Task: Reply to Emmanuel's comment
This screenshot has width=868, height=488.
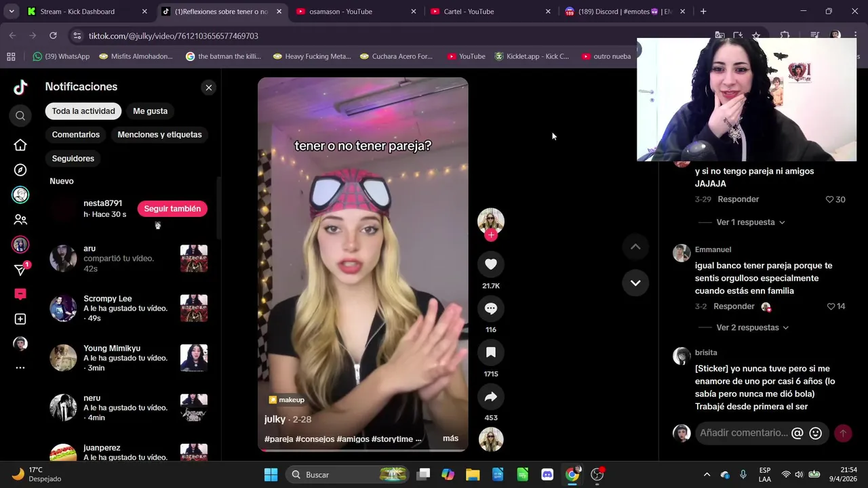Action: point(734,306)
